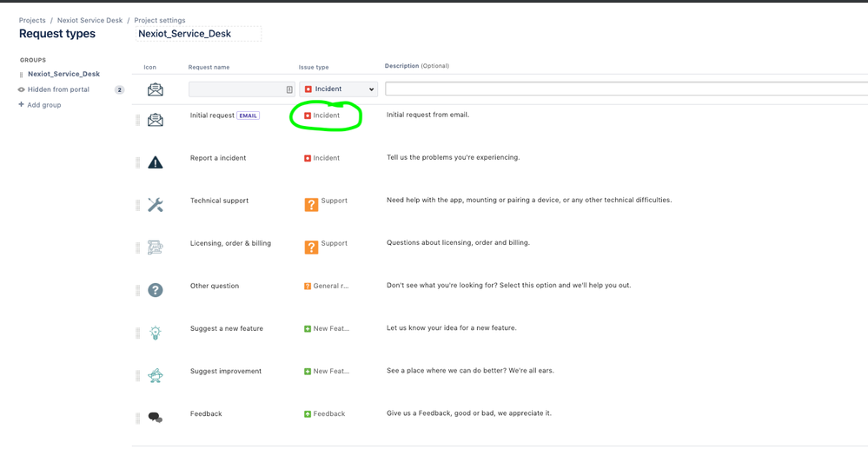The height and width of the screenshot is (462, 868).
Task: Click the small icon inside the request name field
Action: [x=289, y=89]
